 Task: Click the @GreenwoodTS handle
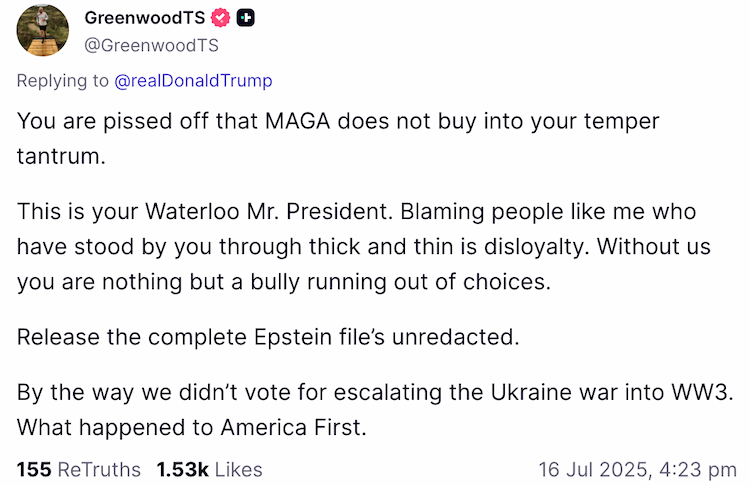click(x=152, y=45)
